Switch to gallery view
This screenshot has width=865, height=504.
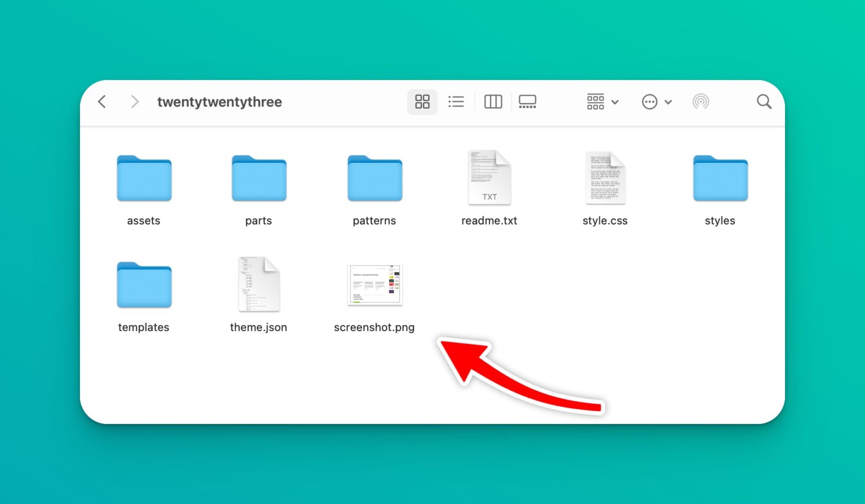(528, 102)
